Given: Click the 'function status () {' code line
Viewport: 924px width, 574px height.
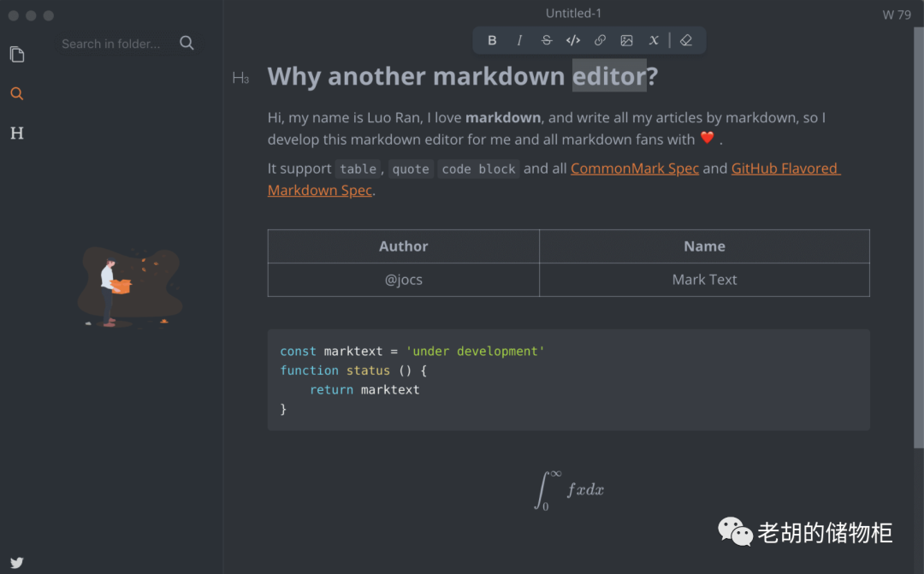Looking at the screenshot, I should pyautogui.click(x=353, y=370).
